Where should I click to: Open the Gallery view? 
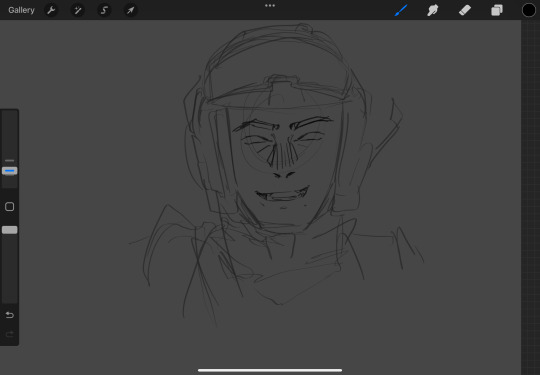pos(21,10)
